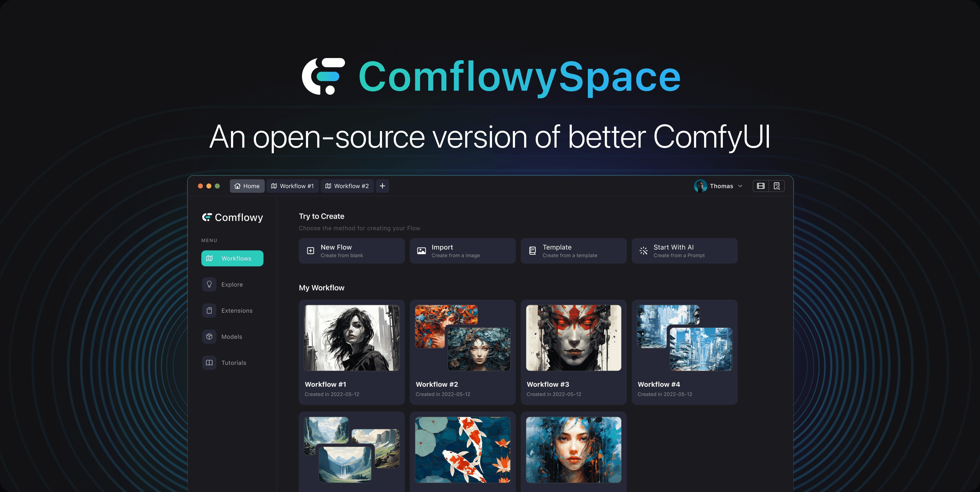Open the Models sidebar section

pos(231,336)
